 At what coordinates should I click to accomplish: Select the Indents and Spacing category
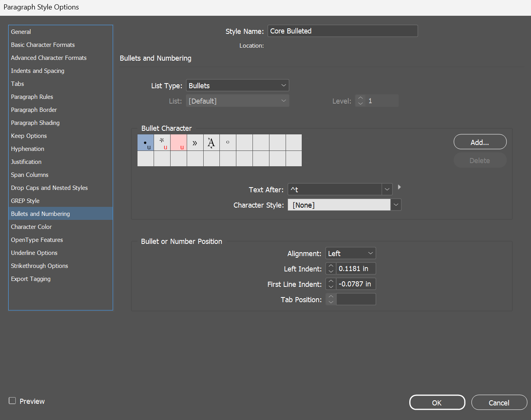37,71
